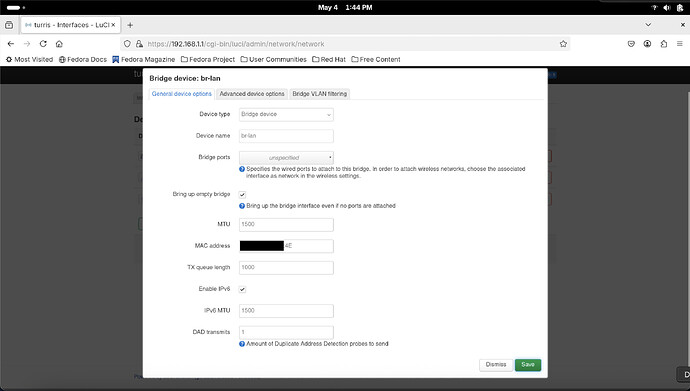The width and height of the screenshot is (690, 391).
Task: Open the Device type dropdown
Action: coord(286,114)
